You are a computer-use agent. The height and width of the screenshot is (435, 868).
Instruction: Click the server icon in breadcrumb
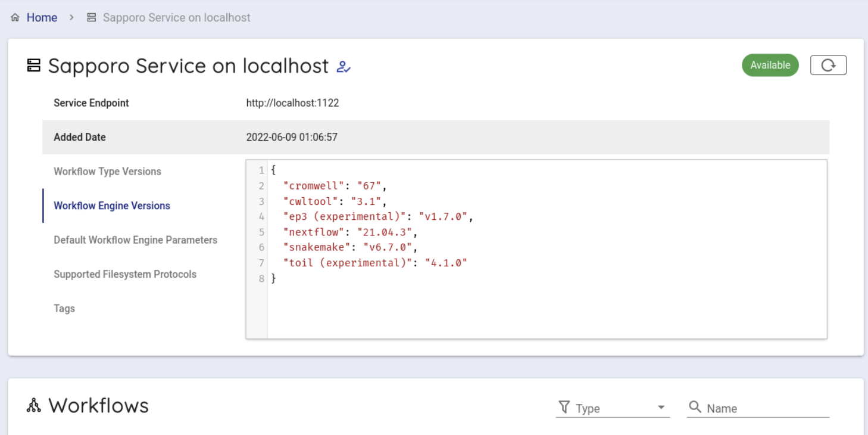pyautogui.click(x=91, y=18)
